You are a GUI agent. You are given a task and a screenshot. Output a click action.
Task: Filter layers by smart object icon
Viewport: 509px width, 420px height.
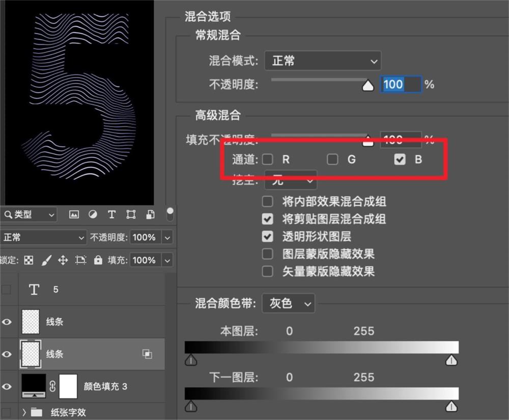tap(150, 214)
